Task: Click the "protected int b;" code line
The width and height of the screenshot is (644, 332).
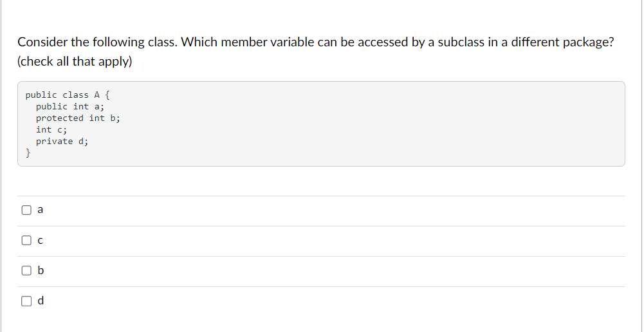Action: (78, 118)
